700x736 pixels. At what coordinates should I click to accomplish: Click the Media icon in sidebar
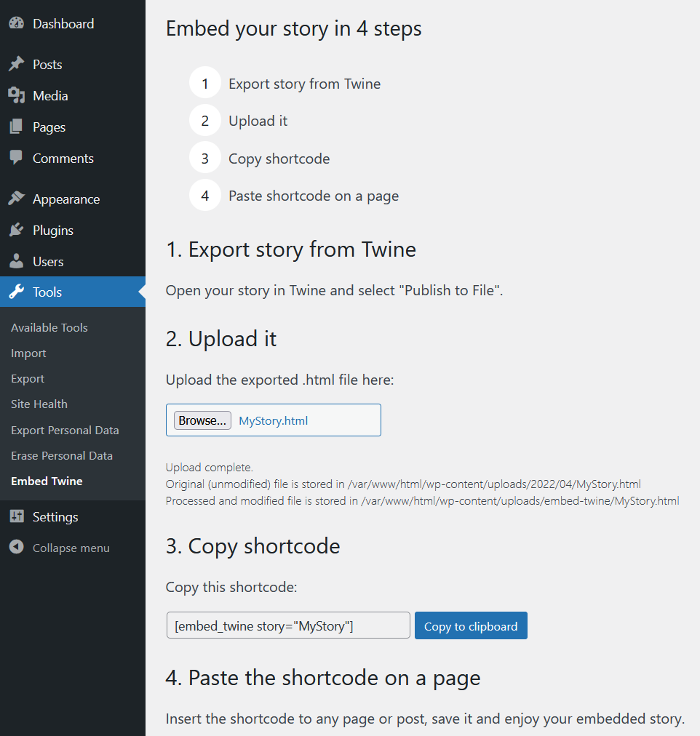17,96
